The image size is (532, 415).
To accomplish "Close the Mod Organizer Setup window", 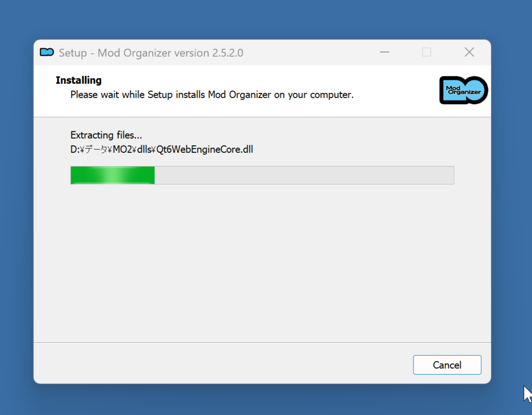I will 469,52.
